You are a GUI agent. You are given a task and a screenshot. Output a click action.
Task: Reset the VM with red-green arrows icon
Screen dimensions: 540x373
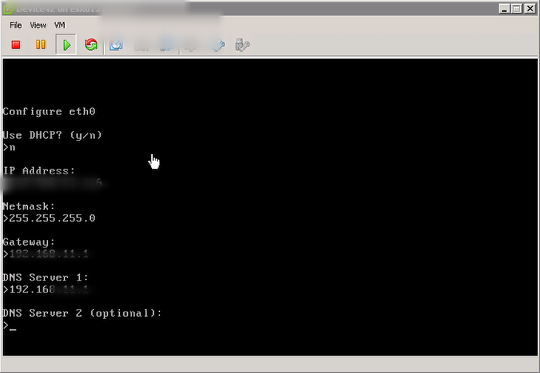pos(91,44)
